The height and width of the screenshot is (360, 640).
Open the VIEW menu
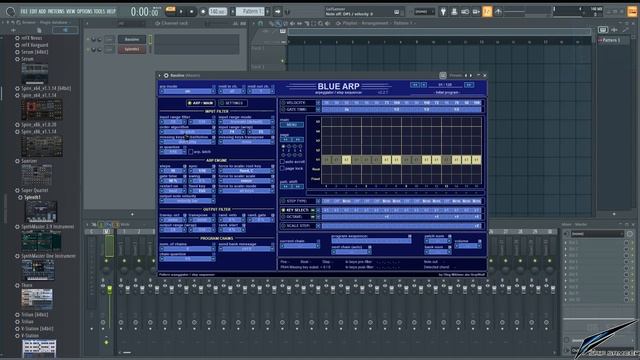tap(70, 11)
